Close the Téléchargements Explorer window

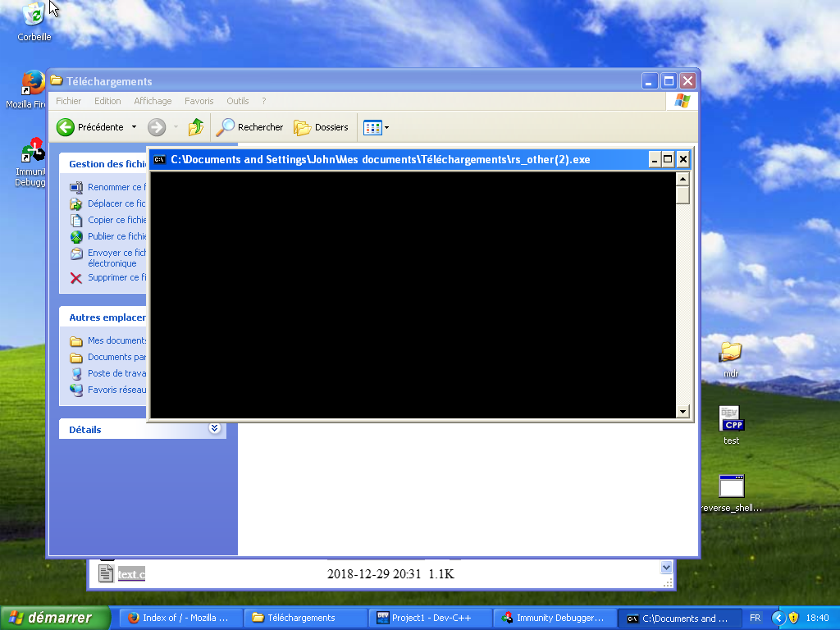point(688,81)
